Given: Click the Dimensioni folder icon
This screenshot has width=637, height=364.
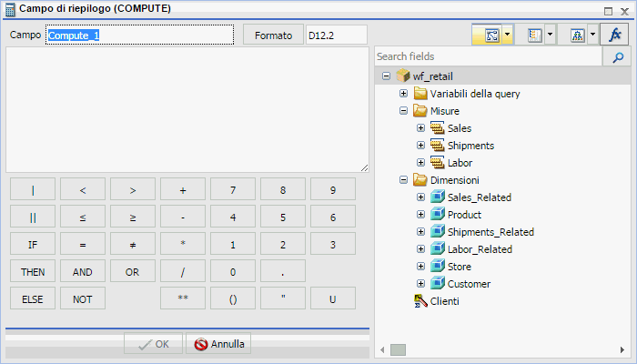Looking at the screenshot, I should 420,179.
